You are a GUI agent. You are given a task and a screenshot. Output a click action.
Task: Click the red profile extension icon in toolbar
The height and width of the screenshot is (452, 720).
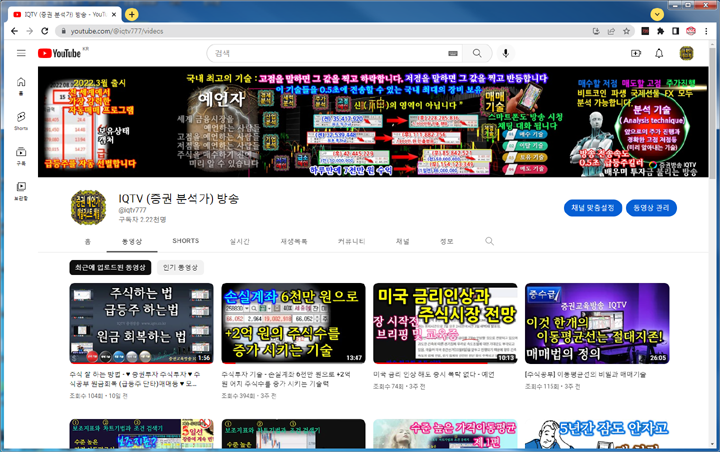[x=691, y=31]
